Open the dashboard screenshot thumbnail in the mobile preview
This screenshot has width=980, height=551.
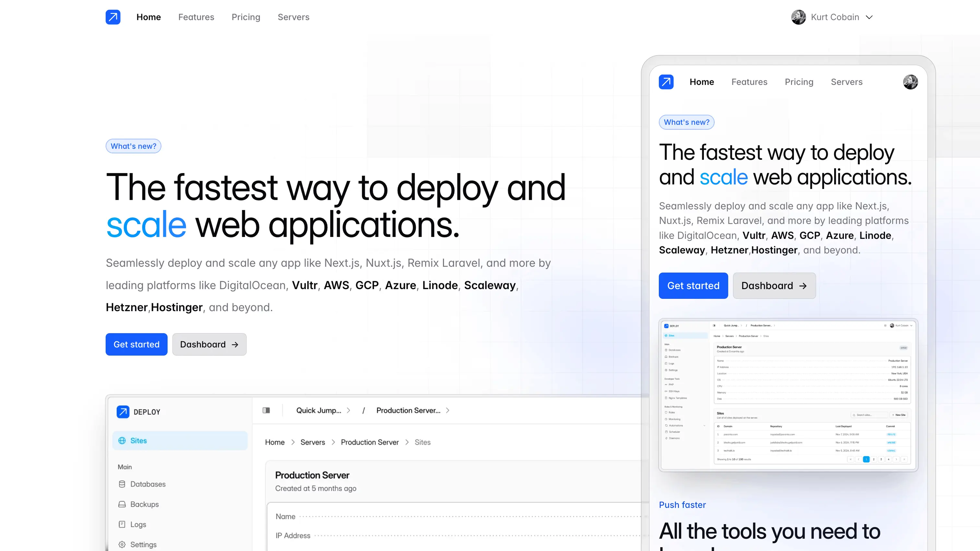(788, 395)
